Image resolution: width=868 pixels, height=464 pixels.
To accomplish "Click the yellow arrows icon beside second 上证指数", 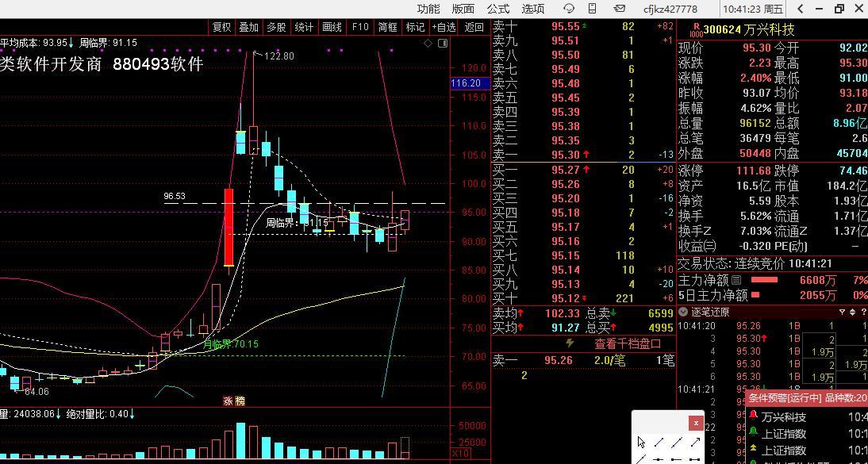I will coord(753,450).
